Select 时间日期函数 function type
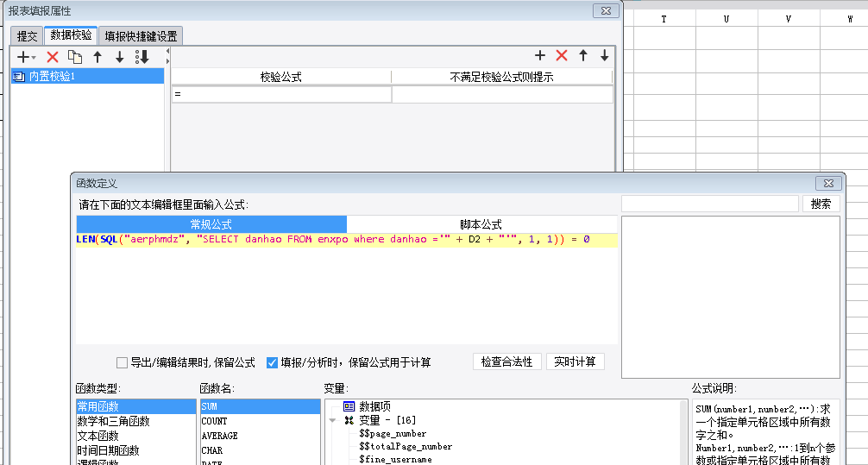Screen dimensions: 868x465 [135, 450]
